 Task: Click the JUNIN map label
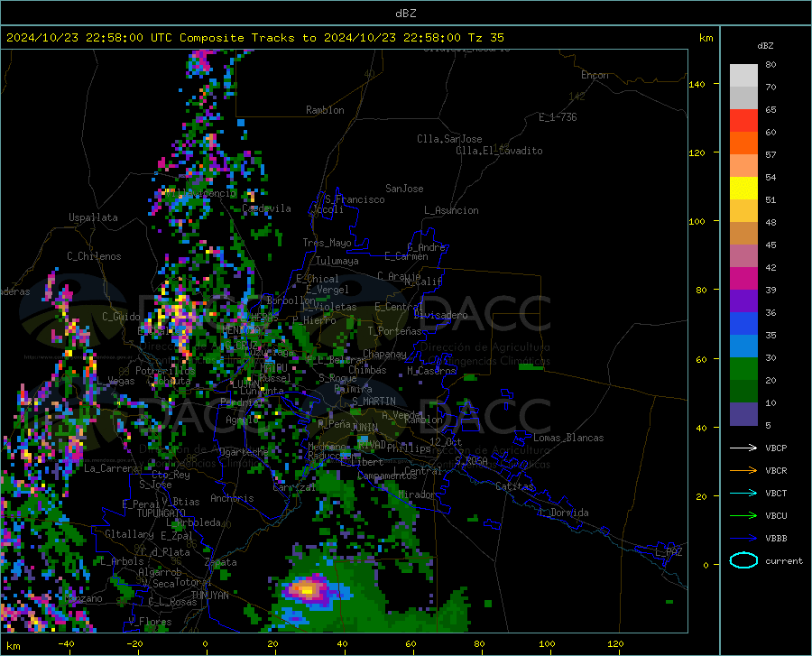(x=364, y=427)
